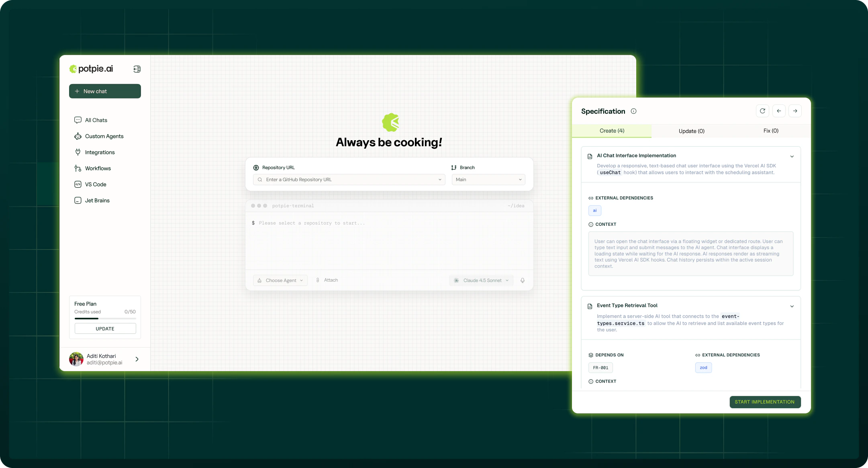Image resolution: width=868 pixels, height=468 pixels.
Task: Open the Branch Main dropdown
Action: coord(488,180)
